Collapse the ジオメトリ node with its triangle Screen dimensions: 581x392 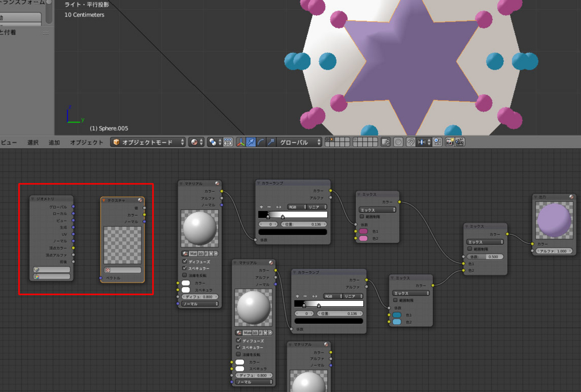pos(33,199)
